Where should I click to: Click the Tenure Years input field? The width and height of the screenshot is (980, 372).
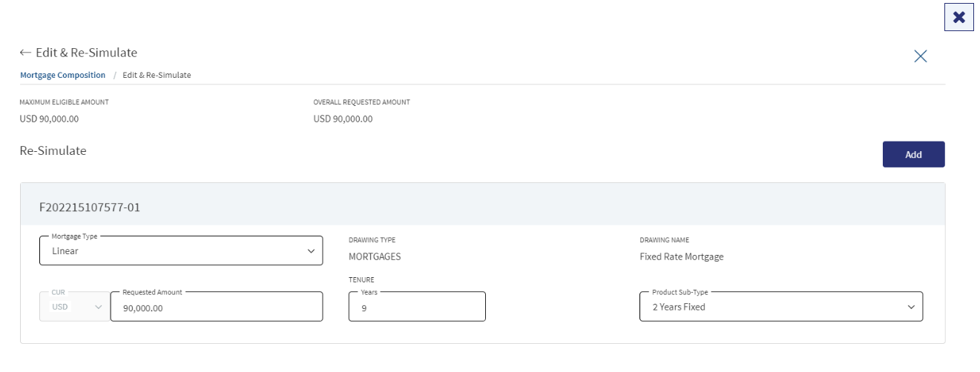[417, 307]
